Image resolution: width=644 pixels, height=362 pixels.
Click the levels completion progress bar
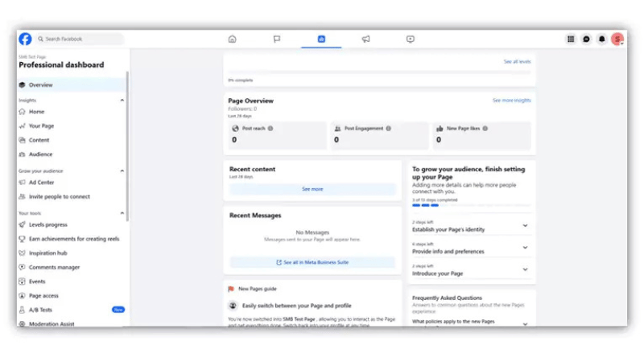379,72
